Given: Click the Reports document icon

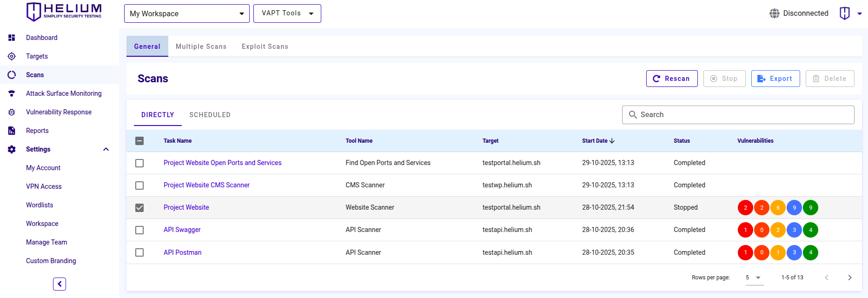Looking at the screenshot, I should click(x=12, y=131).
